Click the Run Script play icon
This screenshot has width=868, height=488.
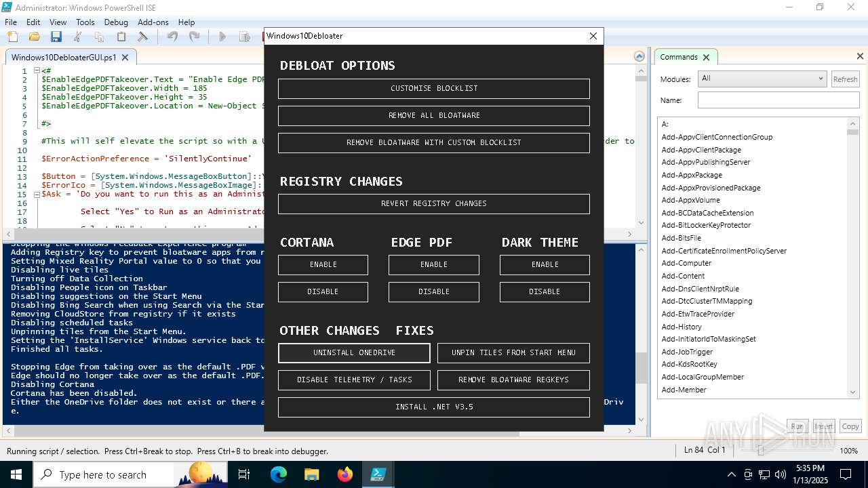(222, 37)
